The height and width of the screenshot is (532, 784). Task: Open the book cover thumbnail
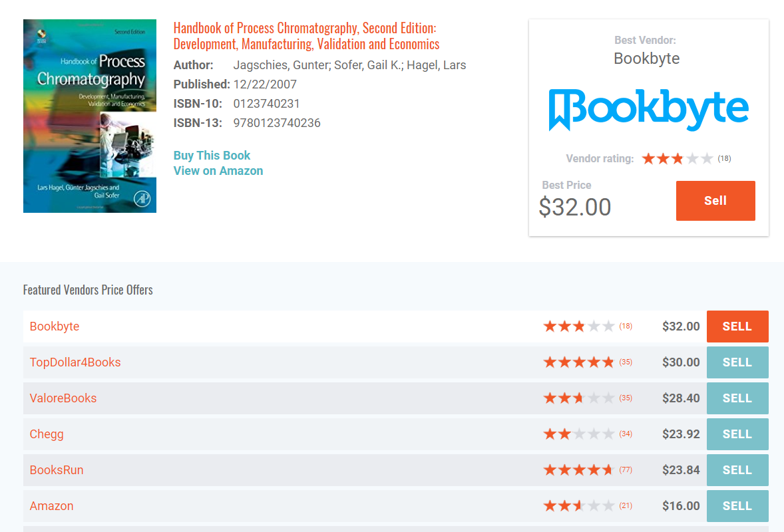point(90,116)
